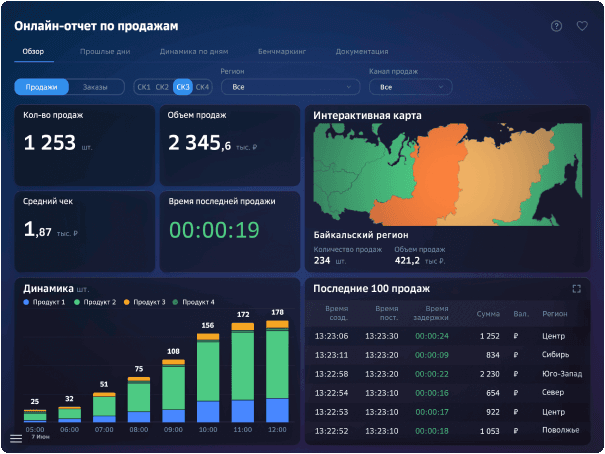
Task: Open the Бенчмаркинг tab
Action: tap(282, 51)
